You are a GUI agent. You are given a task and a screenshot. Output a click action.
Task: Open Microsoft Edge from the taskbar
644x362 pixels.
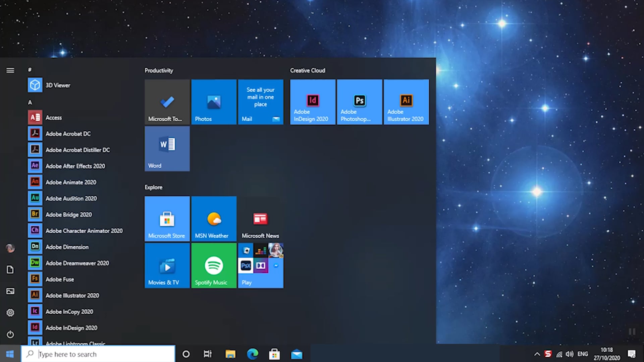click(253, 354)
